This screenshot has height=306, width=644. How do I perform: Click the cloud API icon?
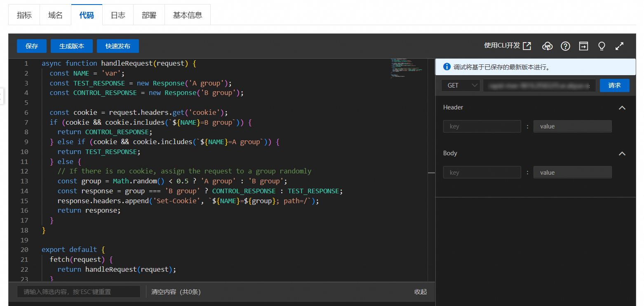tap(547, 46)
